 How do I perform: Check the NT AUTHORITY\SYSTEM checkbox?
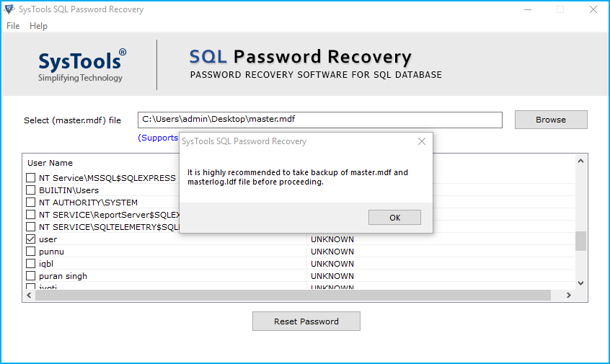click(31, 203)
